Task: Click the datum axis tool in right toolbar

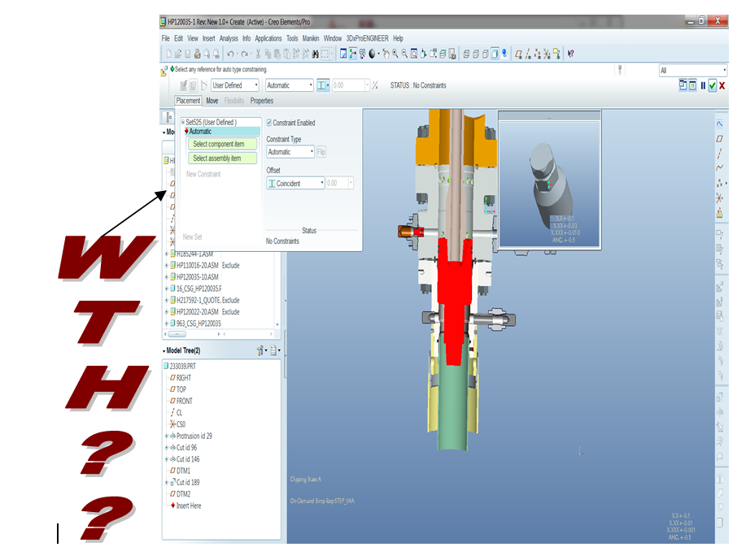Action: click(719, 153)
